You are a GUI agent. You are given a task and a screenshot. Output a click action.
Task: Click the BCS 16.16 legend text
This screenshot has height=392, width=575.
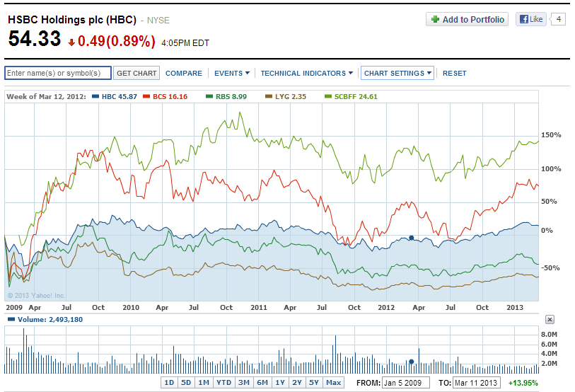170,96
